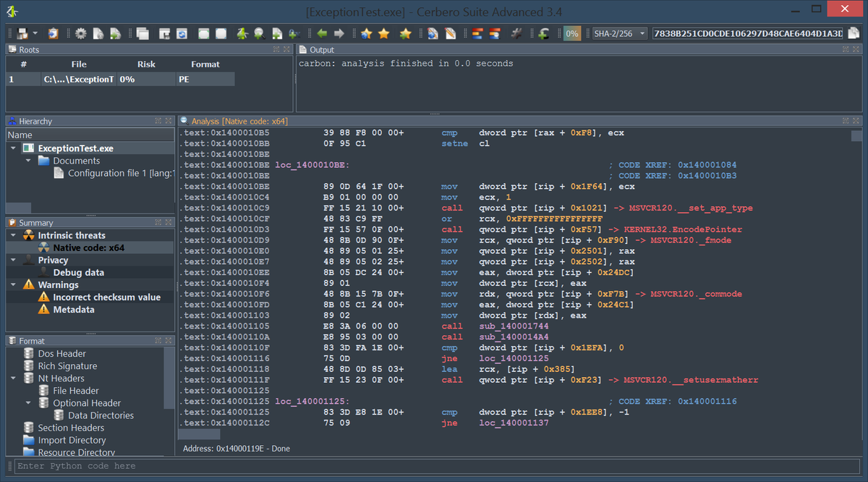Click the Python code input field
The height and width of the screenshot is (482, 868).
[434, 466]
